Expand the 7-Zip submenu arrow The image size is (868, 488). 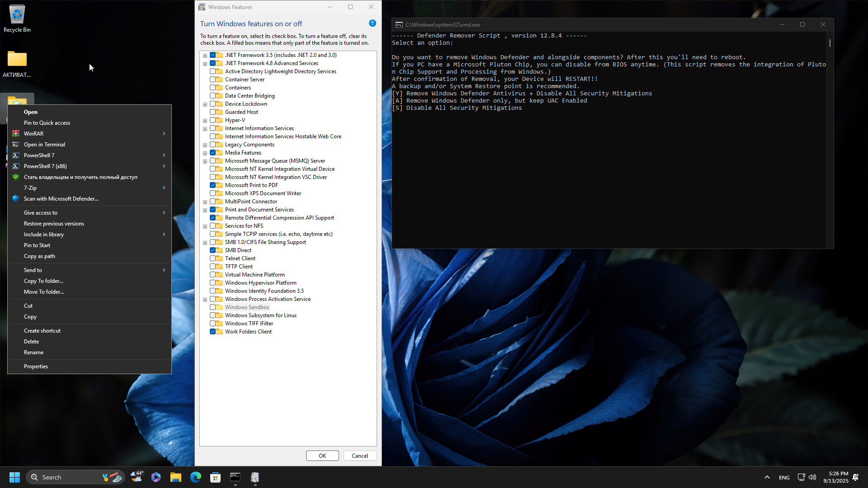(x=164, y=188)
